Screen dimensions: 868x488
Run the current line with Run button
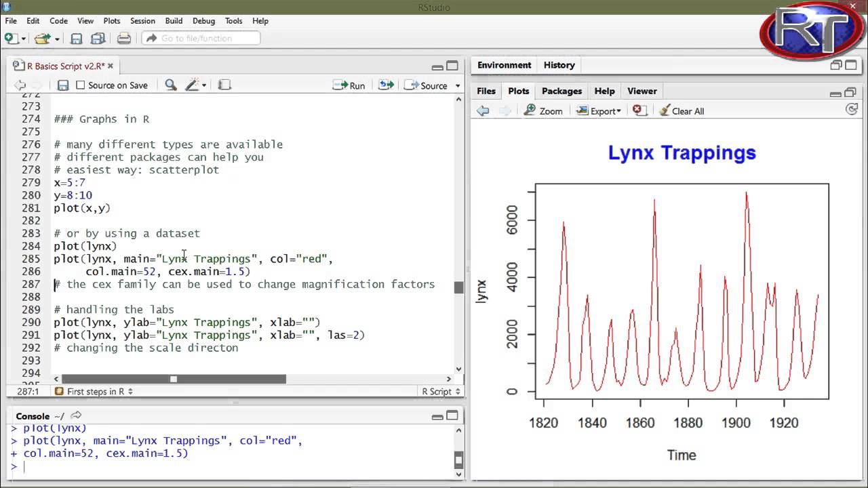pos(349,85)
